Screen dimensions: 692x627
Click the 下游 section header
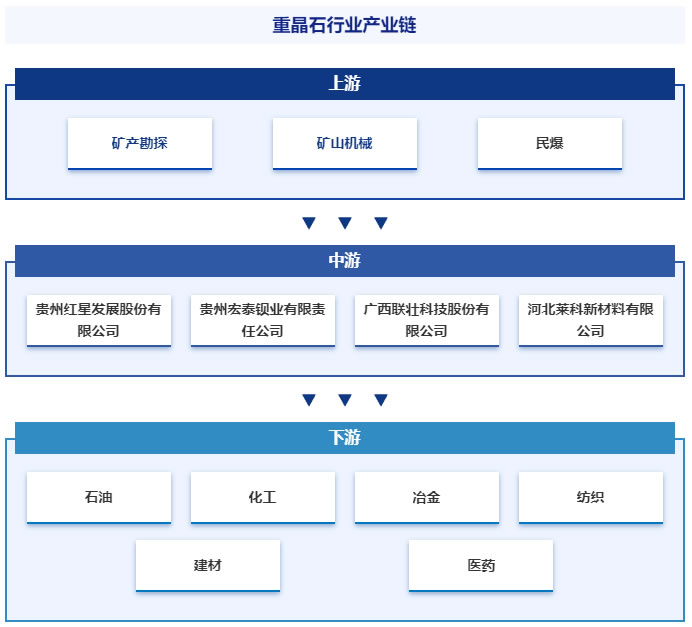click(345, 438)
